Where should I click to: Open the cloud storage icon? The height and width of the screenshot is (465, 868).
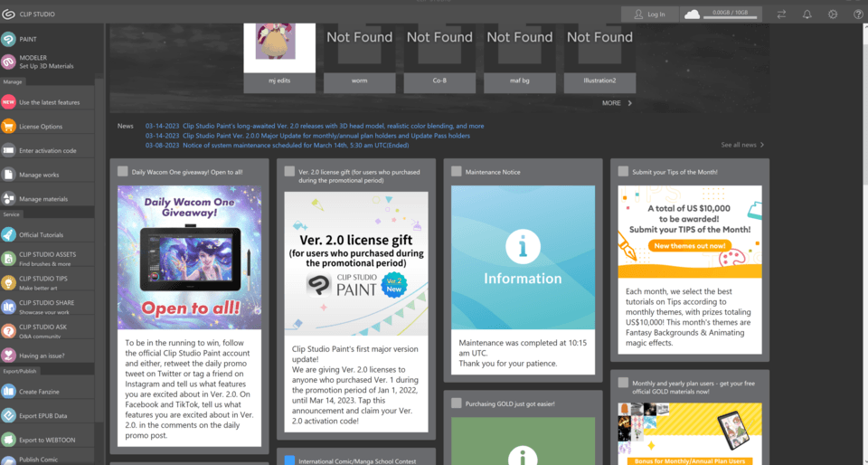pos(692,14)
